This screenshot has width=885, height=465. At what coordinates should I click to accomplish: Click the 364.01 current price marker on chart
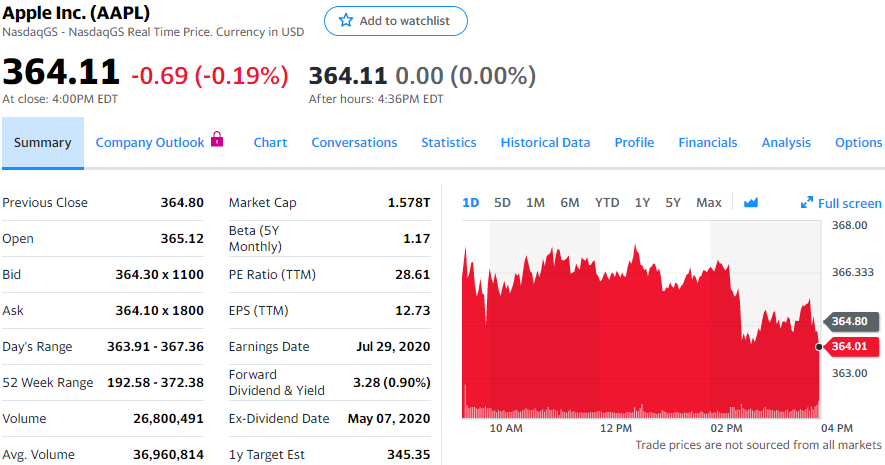point(853,346)
